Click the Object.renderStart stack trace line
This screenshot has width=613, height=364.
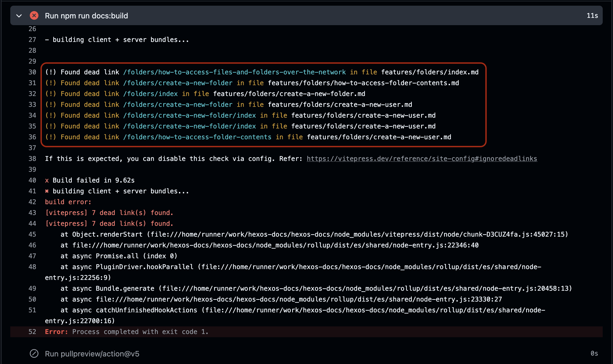point(271,234)
